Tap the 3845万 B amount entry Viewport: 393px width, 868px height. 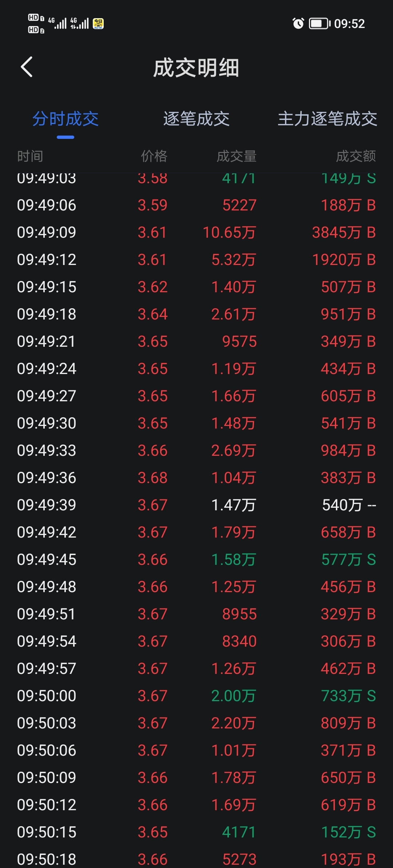[x=344, y=232]
